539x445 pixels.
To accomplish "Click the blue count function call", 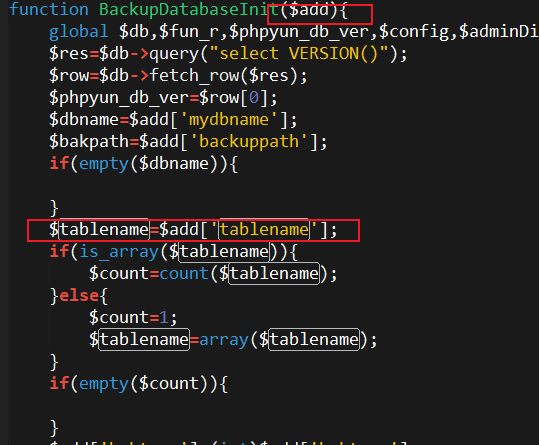I will (x=184, y=274).
